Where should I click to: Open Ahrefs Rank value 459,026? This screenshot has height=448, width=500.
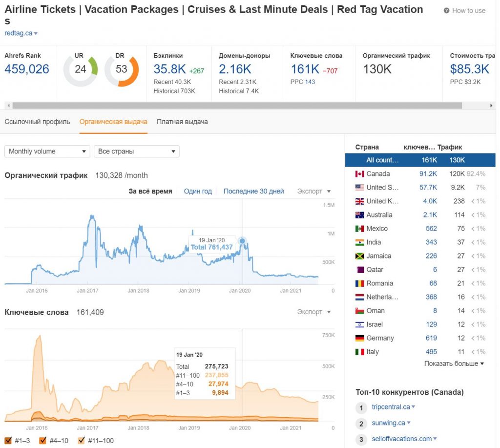[27, 69]
